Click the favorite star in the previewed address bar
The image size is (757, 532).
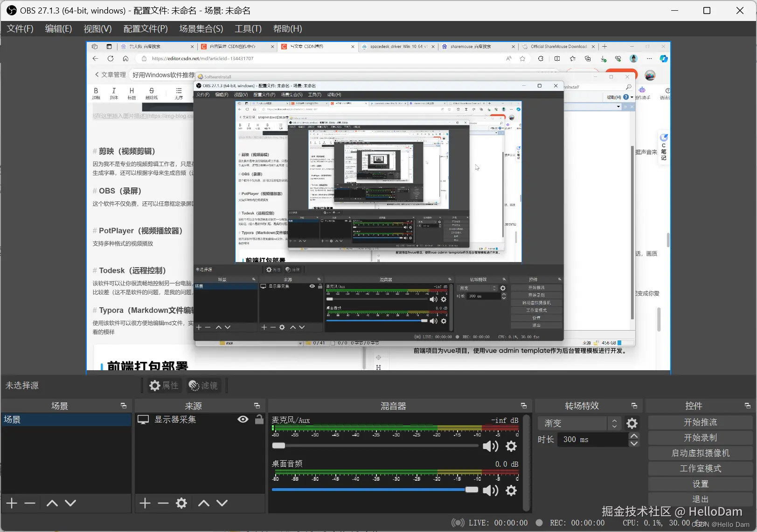[x=522, y=59]
